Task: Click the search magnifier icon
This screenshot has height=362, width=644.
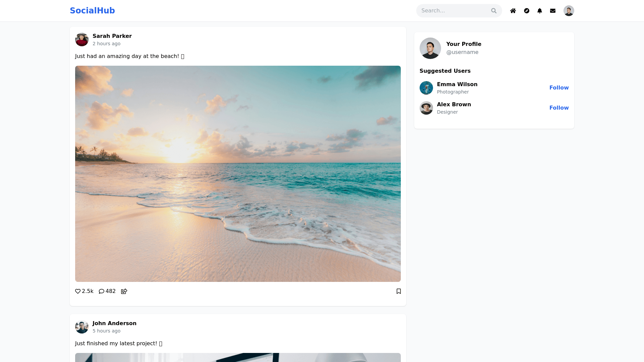Action: 494,11
